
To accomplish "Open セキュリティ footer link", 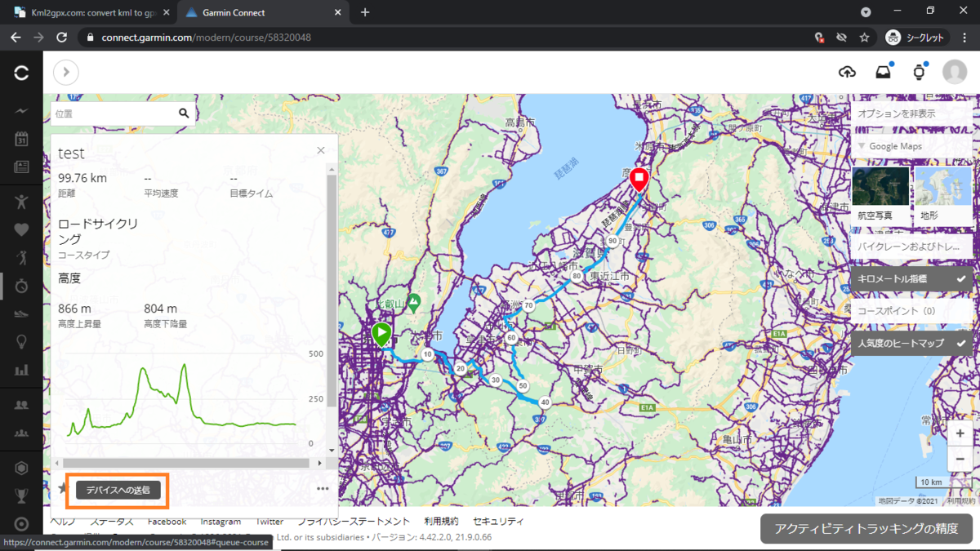I will pos(498,521).
